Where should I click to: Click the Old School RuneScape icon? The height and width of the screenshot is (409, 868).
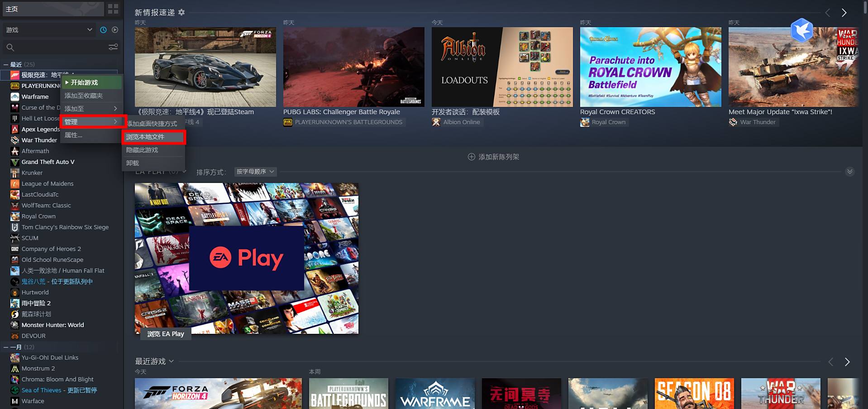[x=15, y=260]
